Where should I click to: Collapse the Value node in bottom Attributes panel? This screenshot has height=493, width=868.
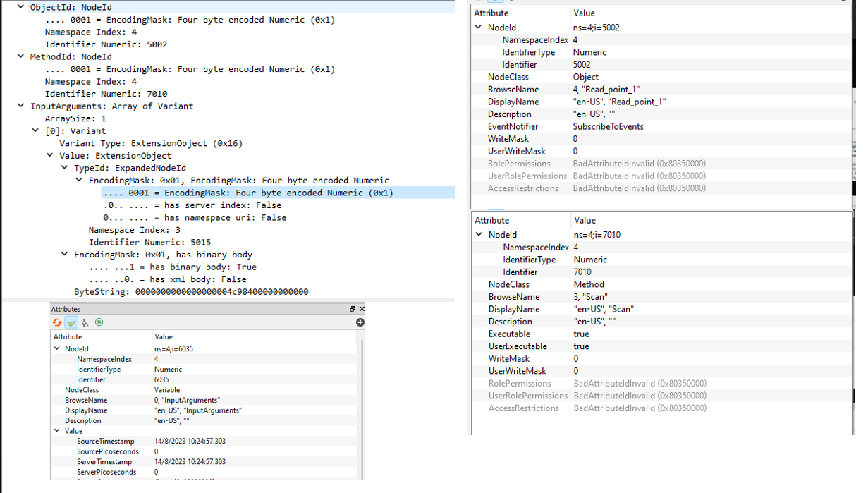click(x=58, y=430)
